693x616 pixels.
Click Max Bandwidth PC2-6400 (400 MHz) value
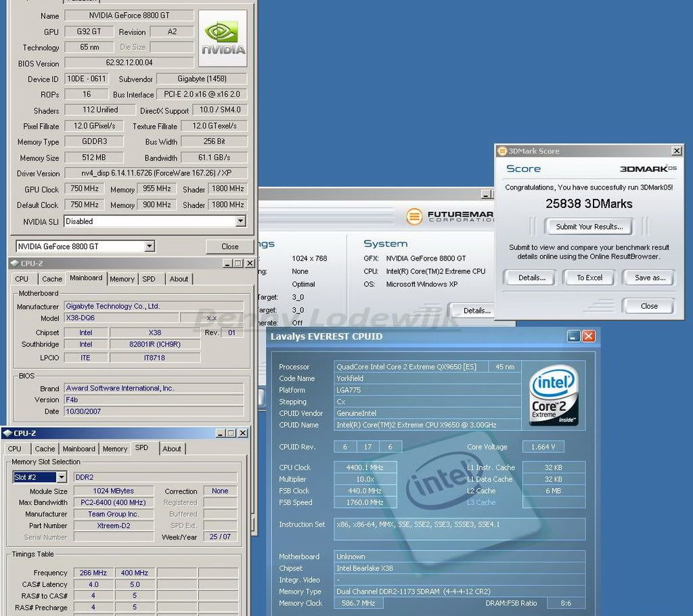[x=114, y=502]
